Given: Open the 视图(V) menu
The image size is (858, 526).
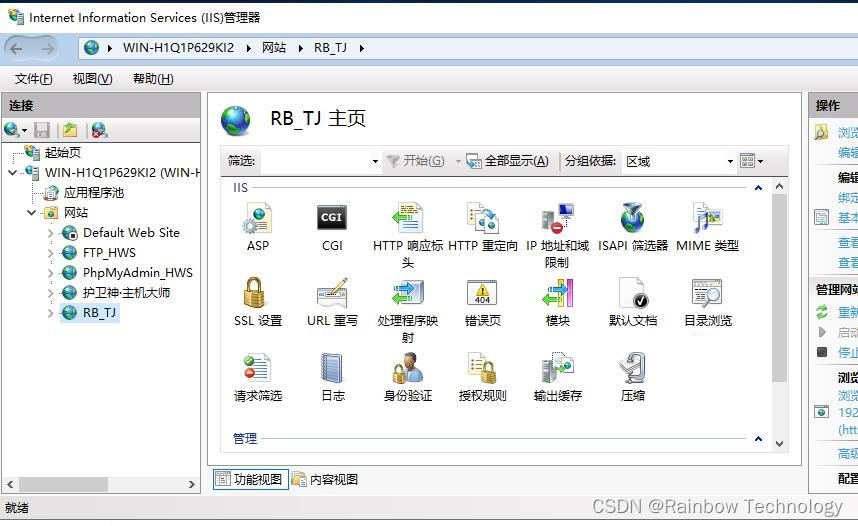Looking at the screenshot, I should pos(92,79).
